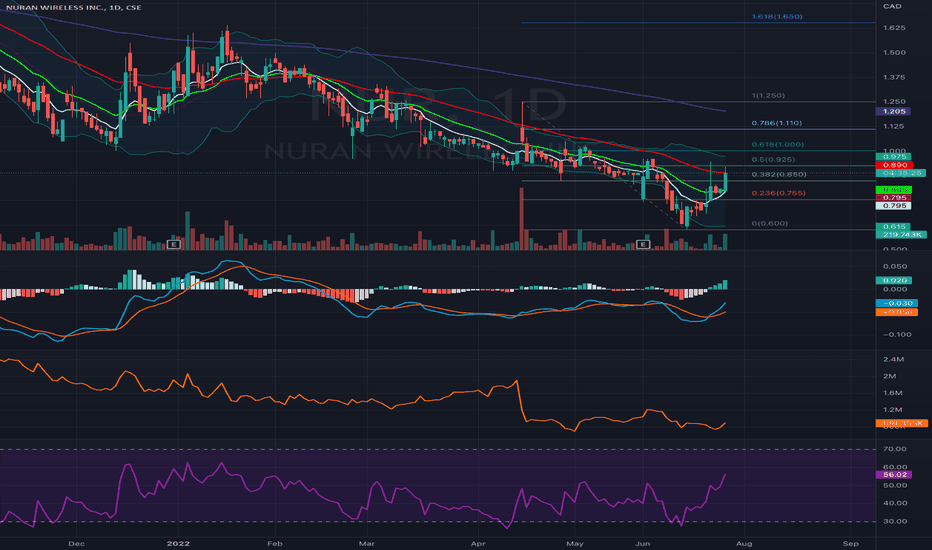The image size is (932, 550).
Task: Click the 2022 label on time axis
Action: click(178, 543)
